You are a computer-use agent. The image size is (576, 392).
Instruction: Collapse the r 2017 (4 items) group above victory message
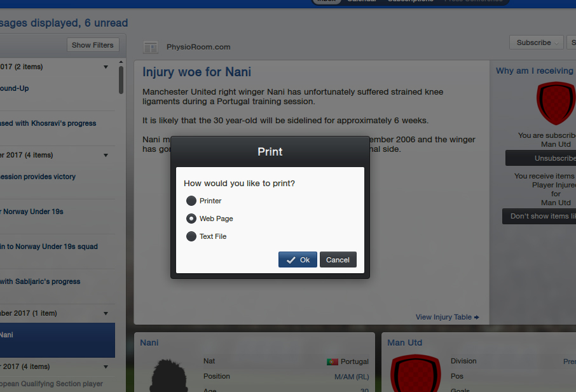point(106,155)
